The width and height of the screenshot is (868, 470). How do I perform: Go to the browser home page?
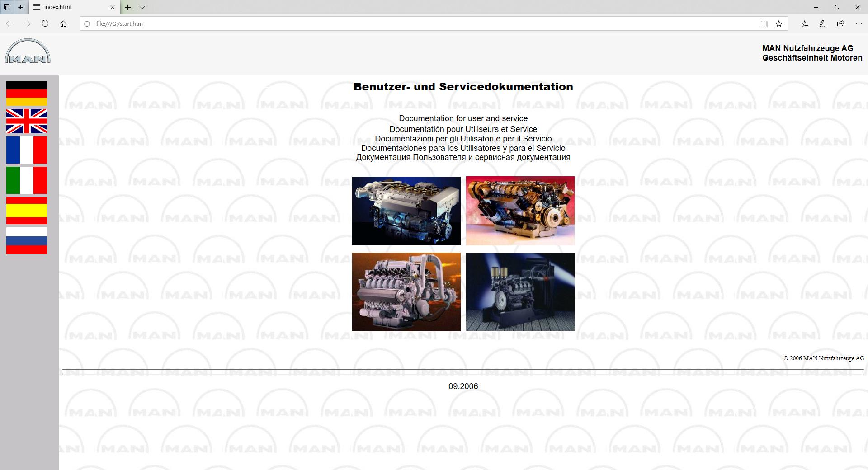63,23
